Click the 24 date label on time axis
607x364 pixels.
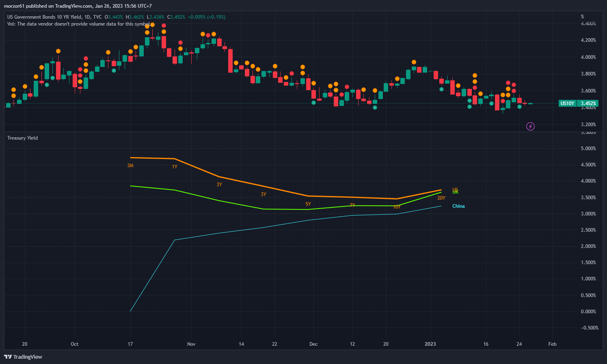point(519,344)
